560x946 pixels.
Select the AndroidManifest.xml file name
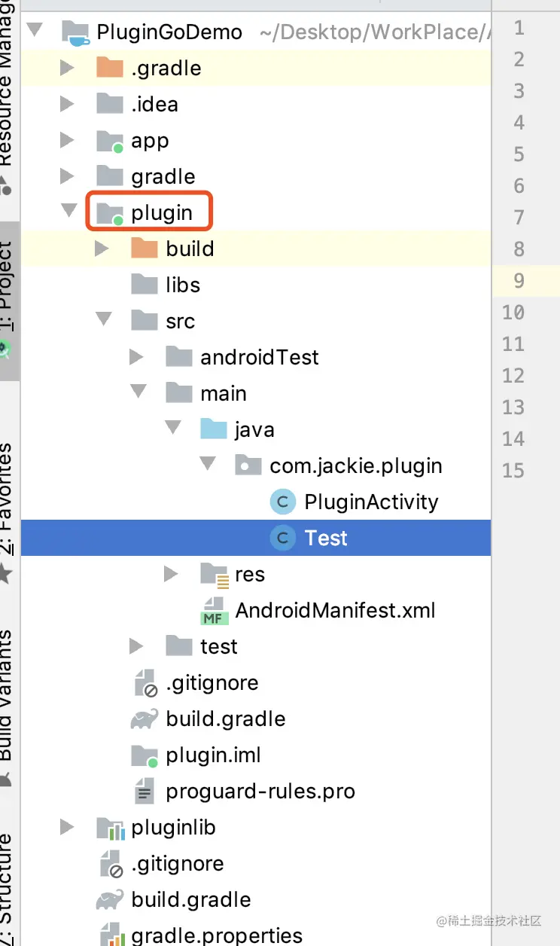point(336,610)
